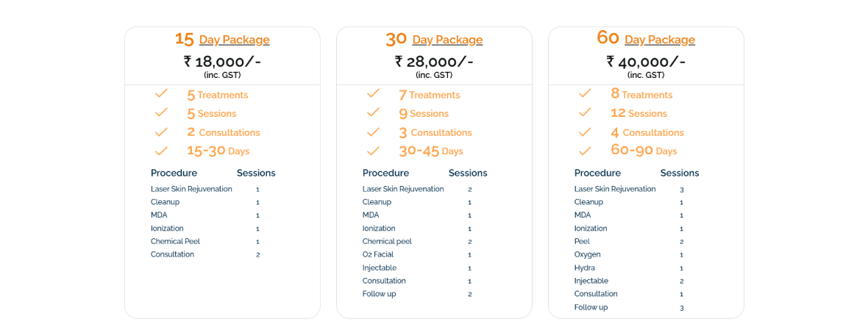Click O2 Facial in 30 Day package
868x333 pixels.
pos(378,254)
